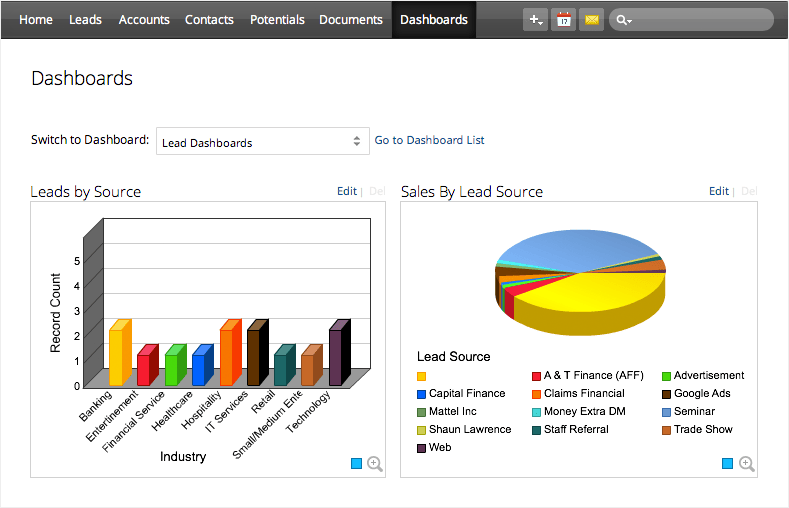Zoom into Sales By Lead Source chart
The height and width of the screenshot is (508, 789).
pyautogui.click(x=746, y=464)
